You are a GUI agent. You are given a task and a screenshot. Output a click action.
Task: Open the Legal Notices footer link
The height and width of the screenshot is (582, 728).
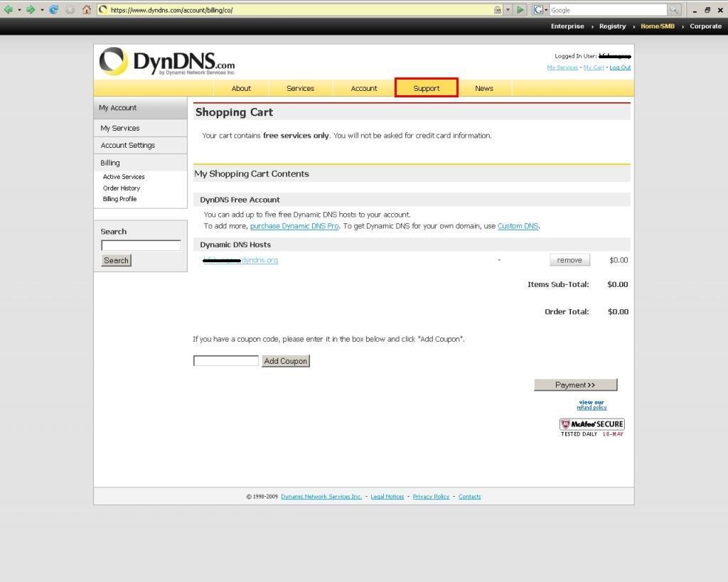click(x=387, y=497)
